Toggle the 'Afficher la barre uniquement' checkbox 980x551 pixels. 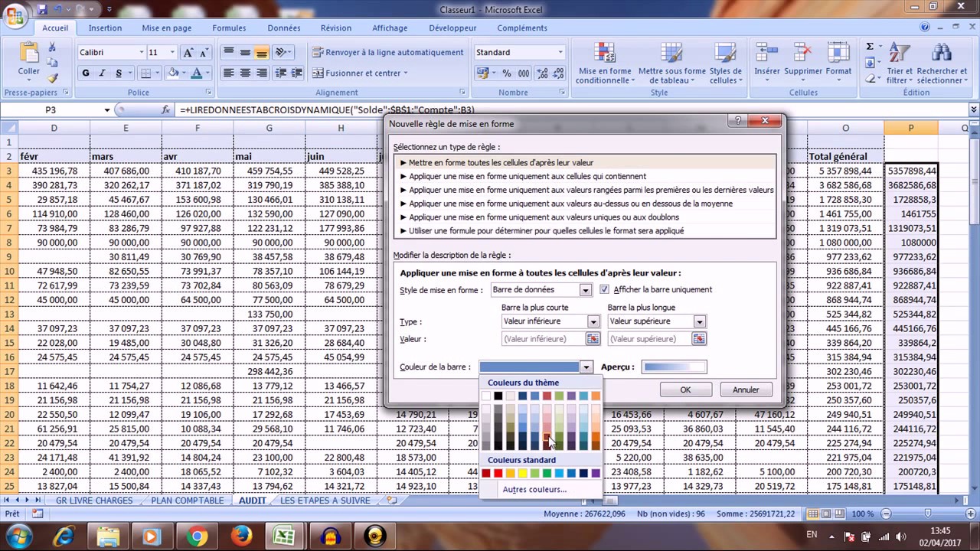[604, 290]
